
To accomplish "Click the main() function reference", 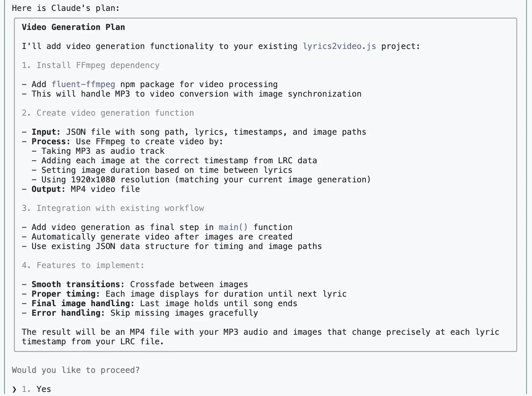I will tap(233, 227).
